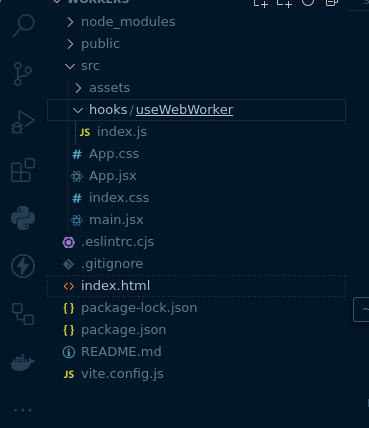Open the vite.config.js file

[196, 374]
